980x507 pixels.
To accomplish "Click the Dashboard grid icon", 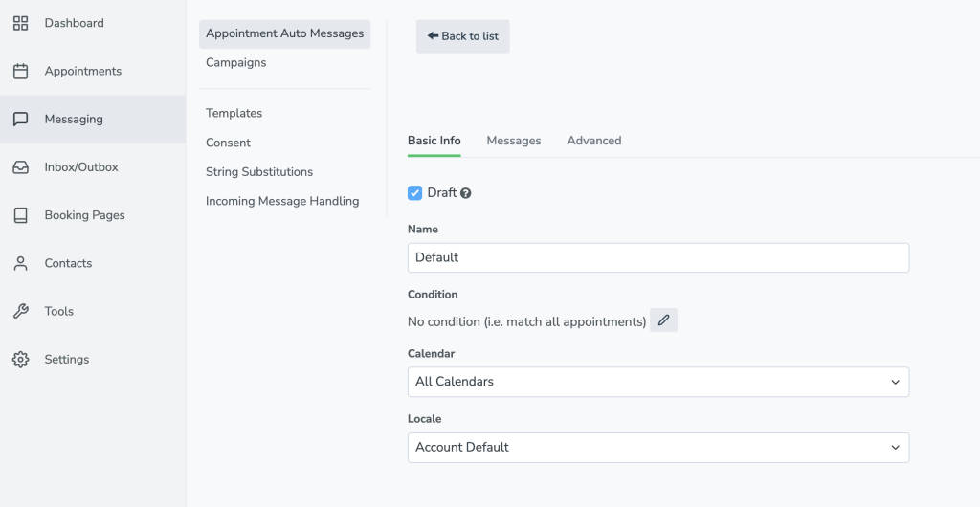I will pos(21,23).
